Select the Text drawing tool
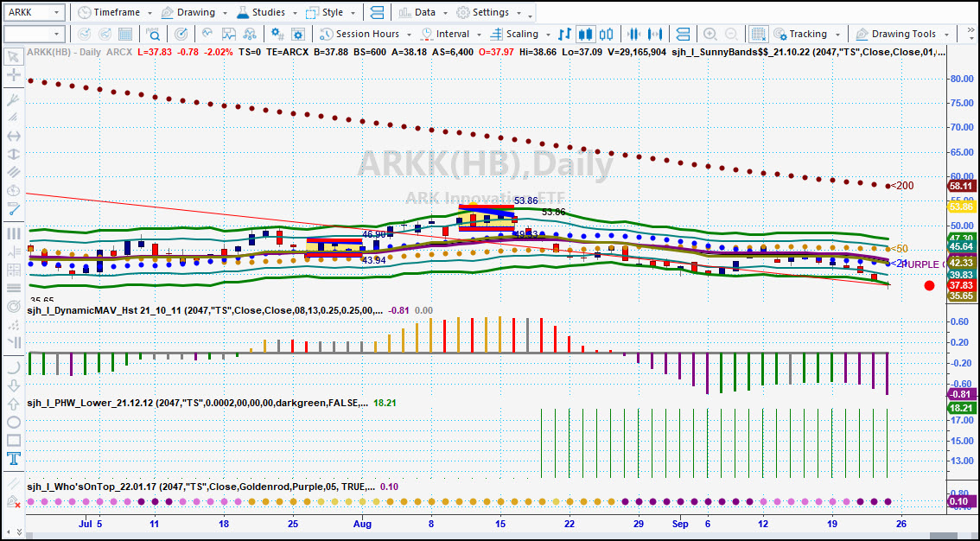 pyautogui.click(x=13, y=459)
